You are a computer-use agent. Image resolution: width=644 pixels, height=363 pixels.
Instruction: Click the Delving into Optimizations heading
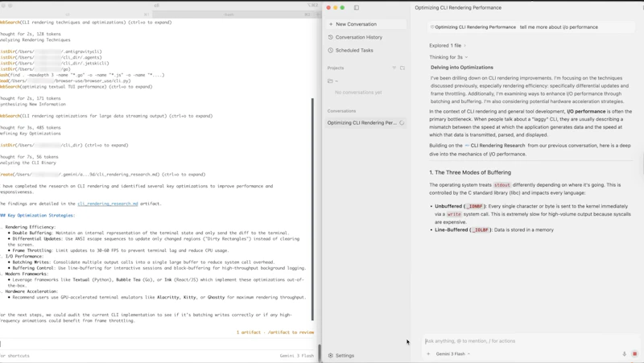coord(461,68)
